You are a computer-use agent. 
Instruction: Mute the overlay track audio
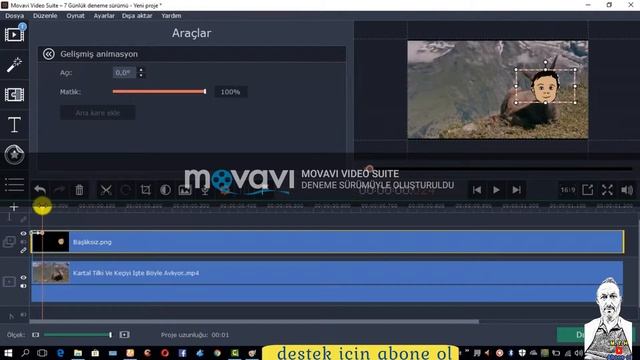[x=23, y=242]
